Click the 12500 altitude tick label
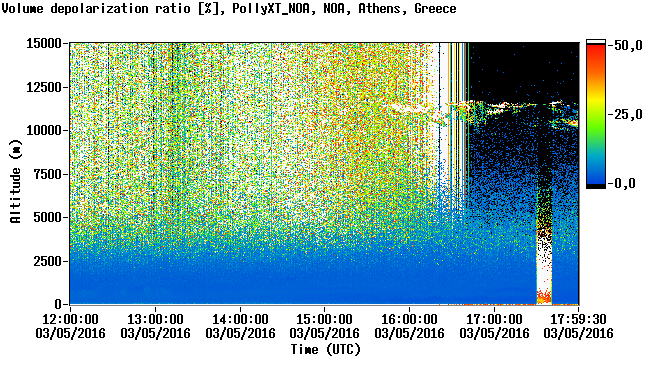Viewport: 665px width, 389px height. [44, 87]
